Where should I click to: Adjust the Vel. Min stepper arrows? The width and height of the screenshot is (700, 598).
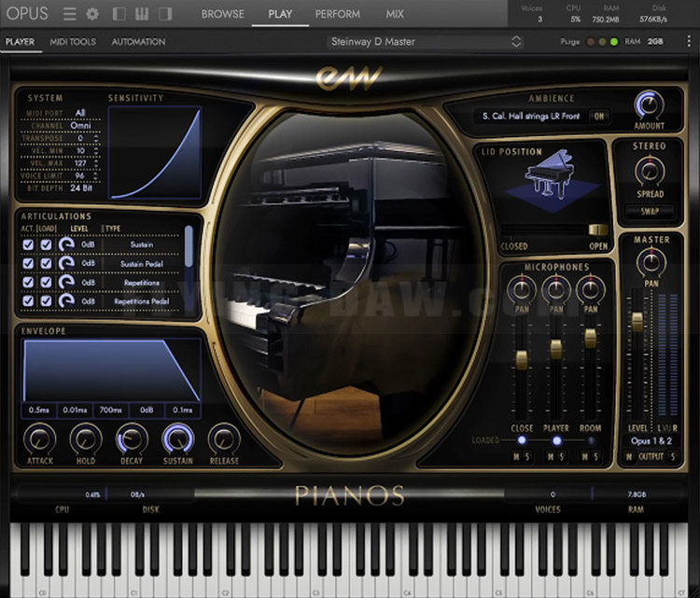click(x=96, y=151)
